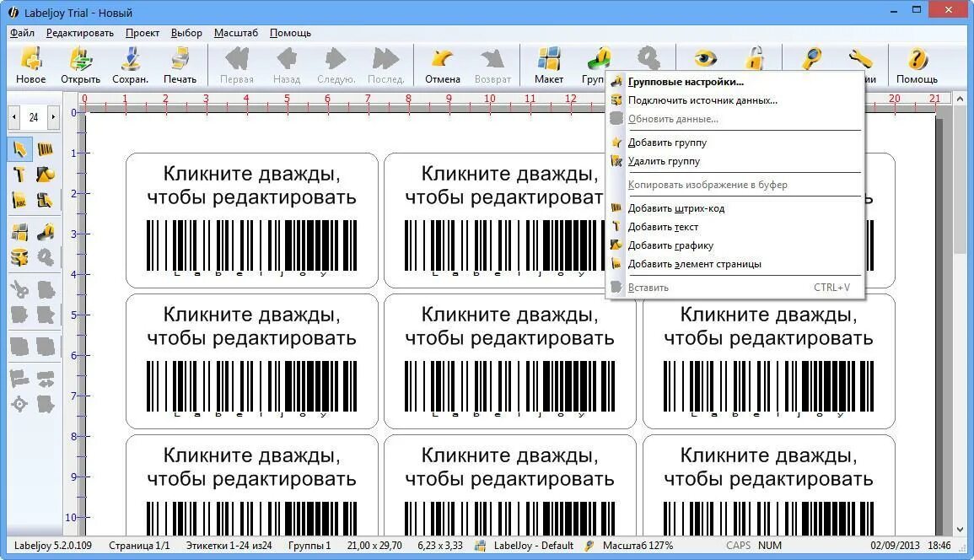Open settings via wrench toolbar icon
Viewport: 974px width, 560px height.
coord(861,60)
